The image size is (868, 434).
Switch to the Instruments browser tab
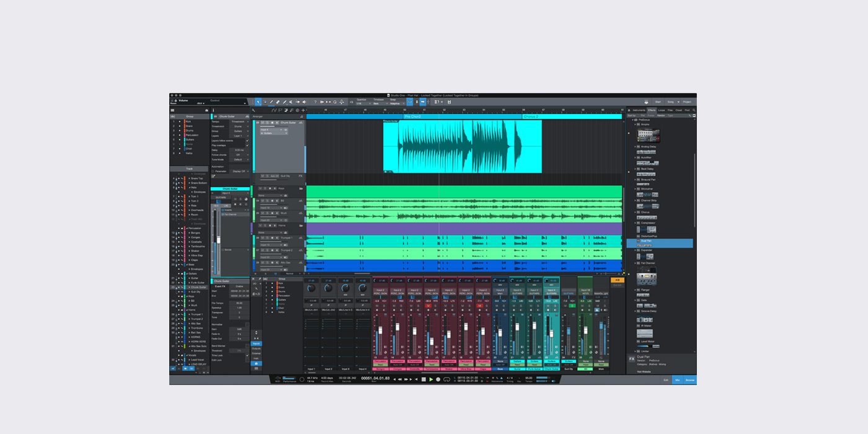point(639,110)
